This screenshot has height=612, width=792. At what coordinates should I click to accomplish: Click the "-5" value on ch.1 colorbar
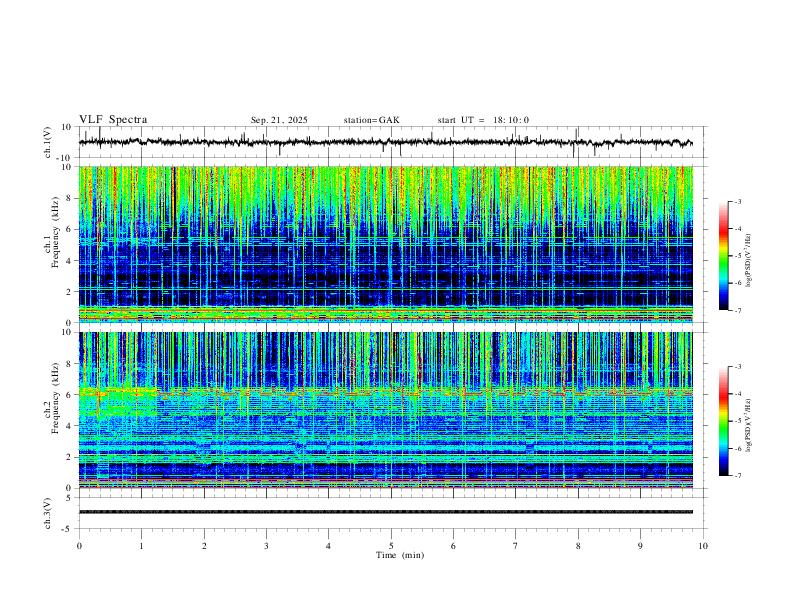(x=737, y=256)
